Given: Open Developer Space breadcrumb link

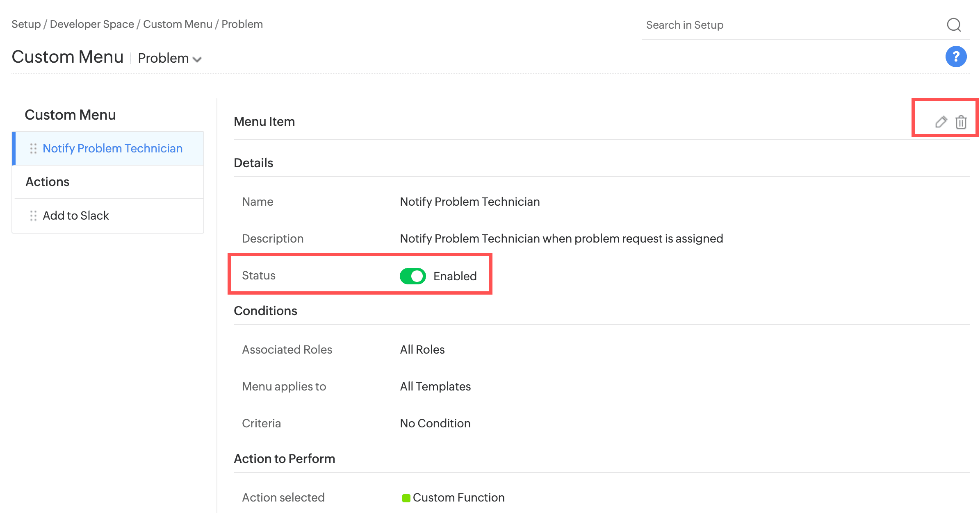Looking at the screenshot, I should click(92, 24).
